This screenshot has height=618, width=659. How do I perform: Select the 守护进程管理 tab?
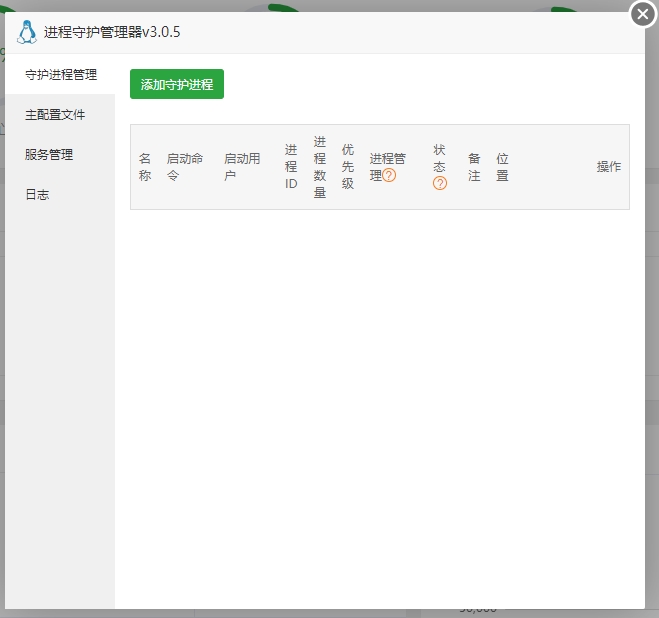click(61, 74)
